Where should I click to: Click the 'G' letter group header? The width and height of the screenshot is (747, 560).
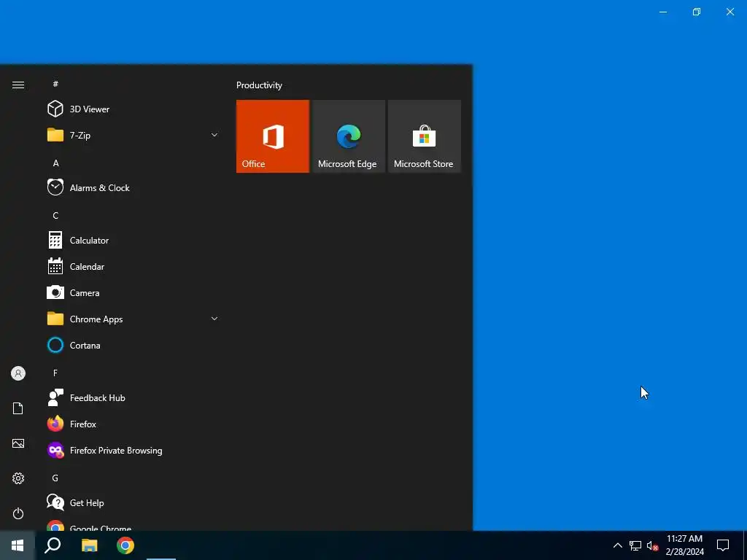[55, 478]
